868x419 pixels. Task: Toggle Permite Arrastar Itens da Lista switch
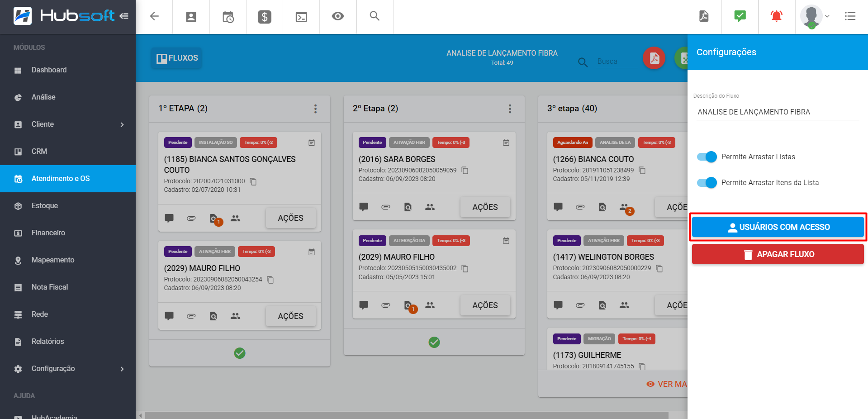(707, 183)
